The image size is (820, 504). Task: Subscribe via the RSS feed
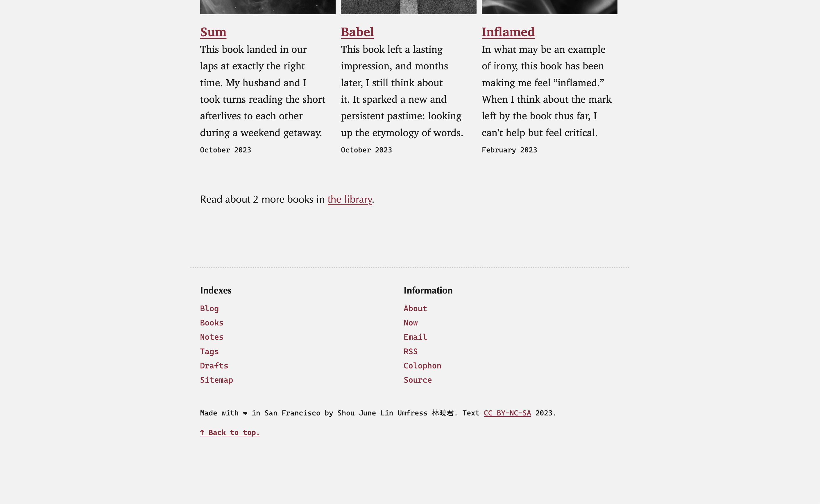411,351
